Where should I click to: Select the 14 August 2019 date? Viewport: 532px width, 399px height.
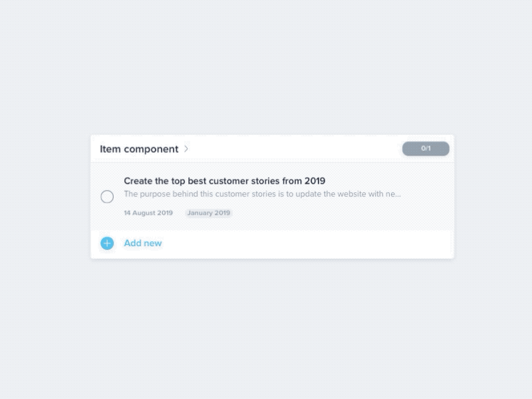(x=148, y=213)
